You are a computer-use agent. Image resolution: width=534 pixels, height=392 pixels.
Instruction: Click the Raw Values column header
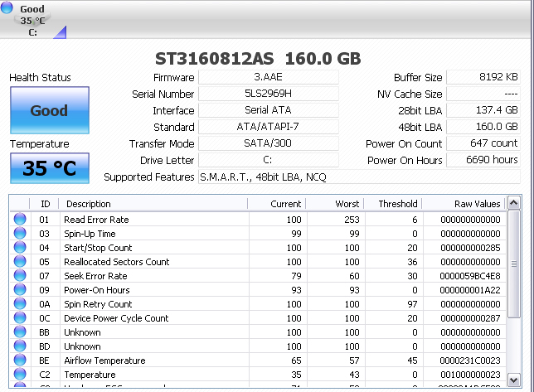[x=464, y=204]
